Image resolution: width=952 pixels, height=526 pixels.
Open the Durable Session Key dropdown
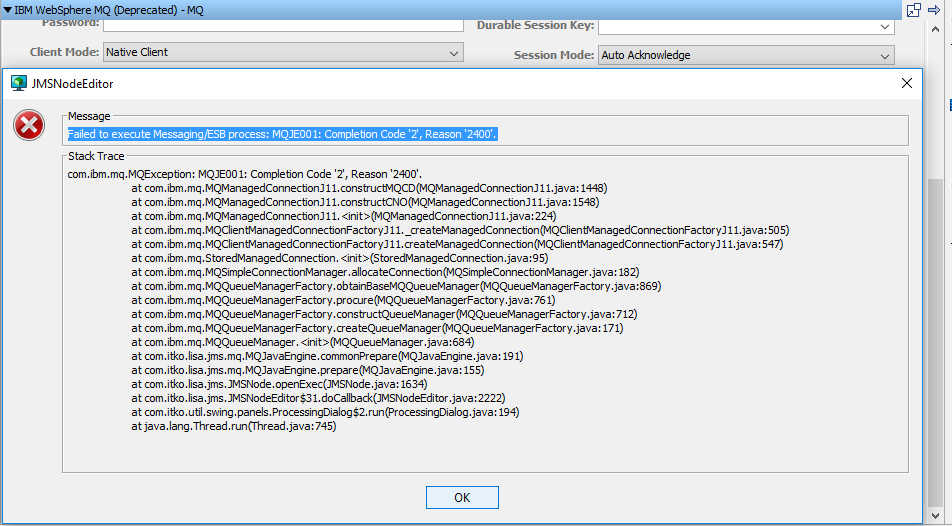click(746, 26)
